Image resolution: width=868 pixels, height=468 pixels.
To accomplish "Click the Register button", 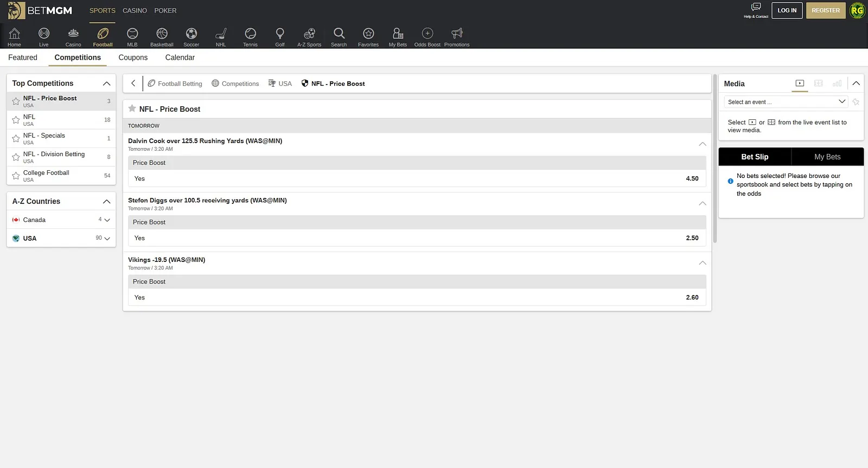I will click(826, 10).
